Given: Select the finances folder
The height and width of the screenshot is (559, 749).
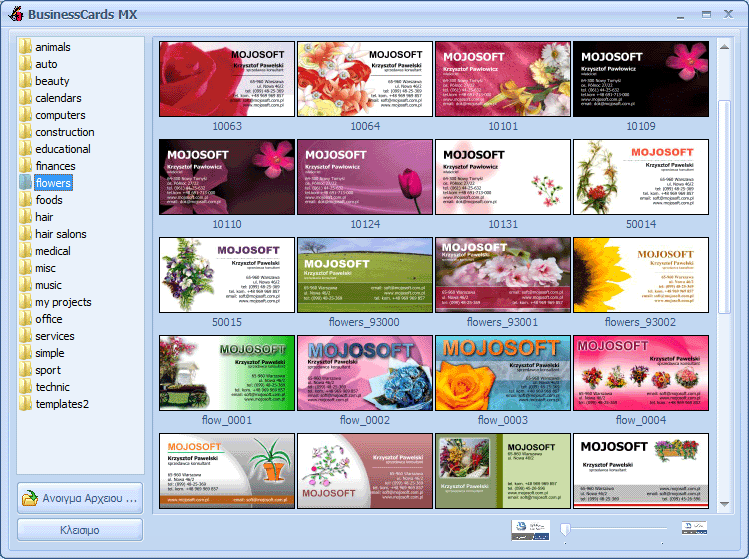Looking at the screenshot, I should [x=47, y=166].
